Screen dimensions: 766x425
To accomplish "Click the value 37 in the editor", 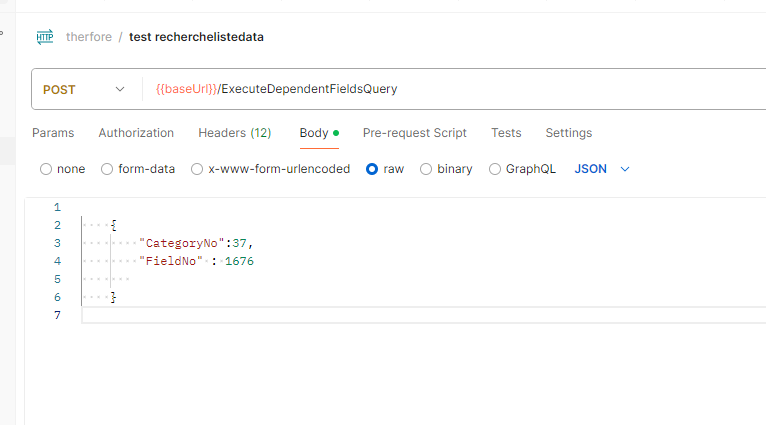I will pos(239,243).
